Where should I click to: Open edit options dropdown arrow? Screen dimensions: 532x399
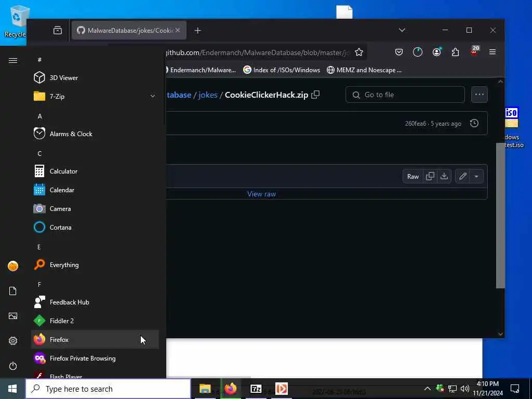pos(476,177)
